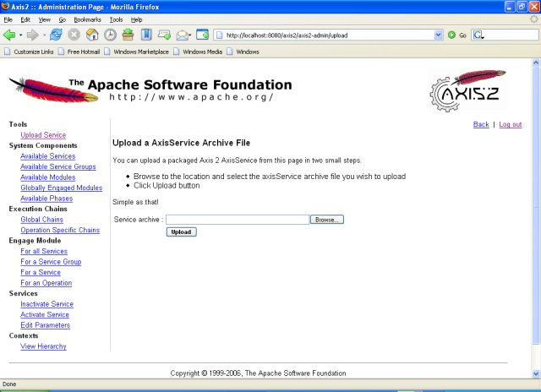This screenshot has width=541, height=392.
Task: Click the Service archive file input field
Action: pos(238,220)
